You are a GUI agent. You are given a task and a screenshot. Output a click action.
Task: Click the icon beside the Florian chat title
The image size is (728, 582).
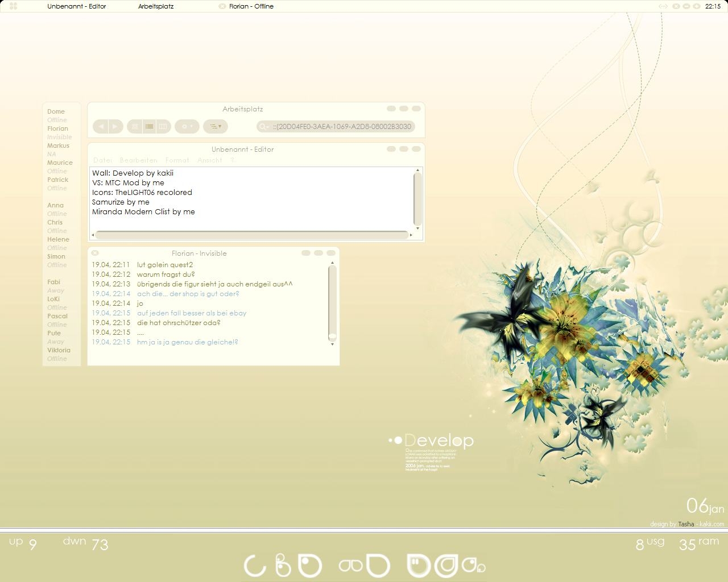[x=95, y=253]
